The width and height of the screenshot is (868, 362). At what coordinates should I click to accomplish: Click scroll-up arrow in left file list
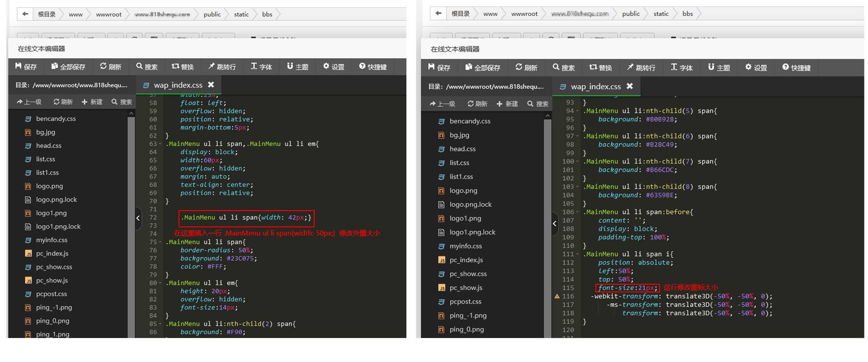[131, 113]
